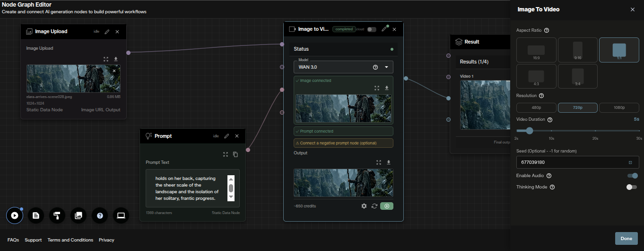The height and width of the screenshot is (251, 644).
Task: Click help icon next to Thinking Mode
Action: (552, 187)
